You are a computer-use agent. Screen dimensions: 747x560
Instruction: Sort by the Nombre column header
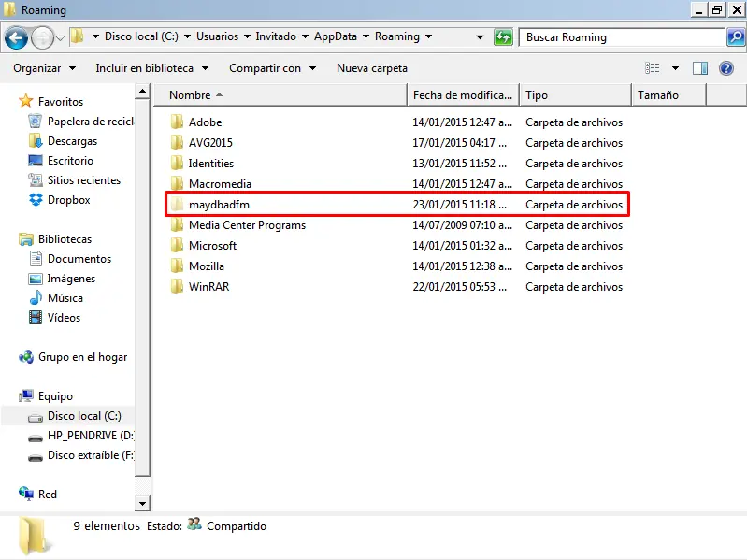pyautogui.click(x=280, y=94)
